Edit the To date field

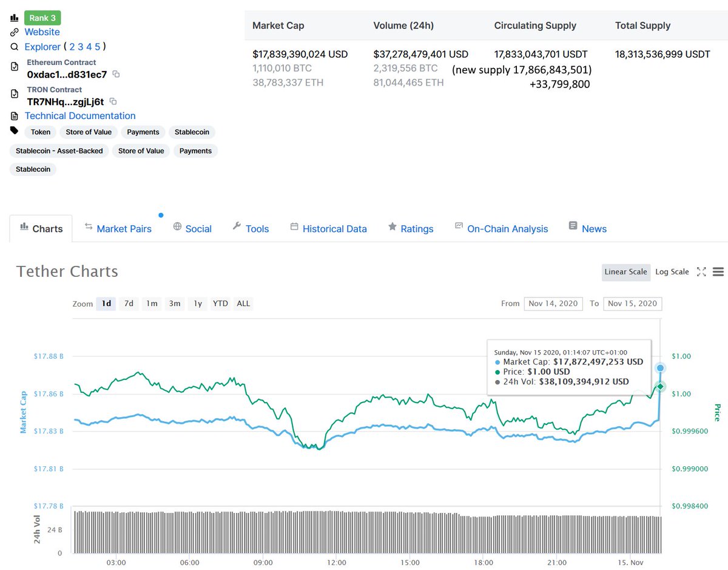633,304
